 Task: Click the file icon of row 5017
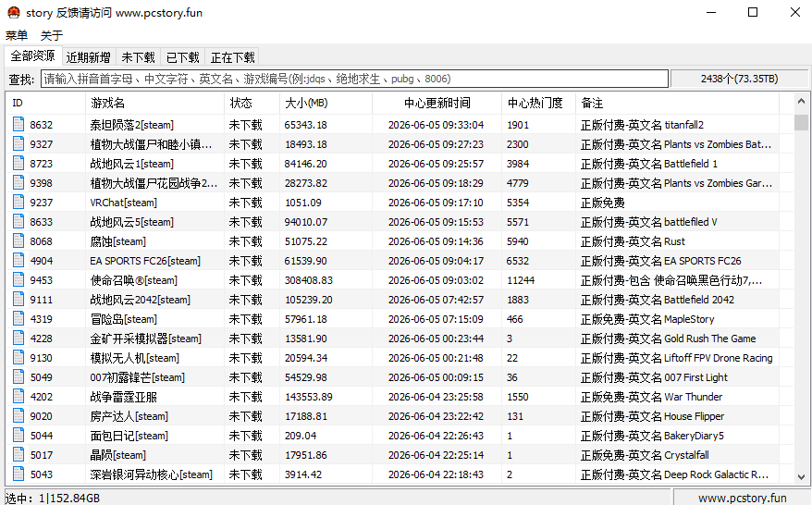tap(18, 454)
